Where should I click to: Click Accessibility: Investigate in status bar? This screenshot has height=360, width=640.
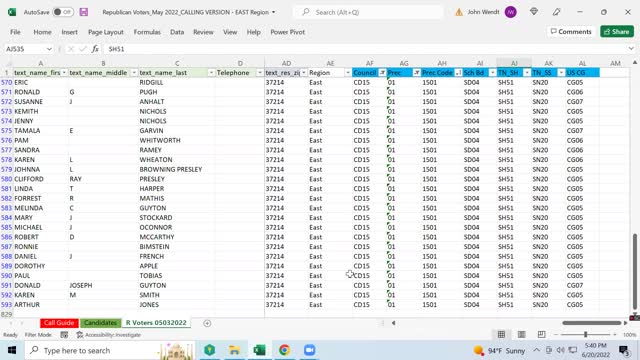click(109, 335)
